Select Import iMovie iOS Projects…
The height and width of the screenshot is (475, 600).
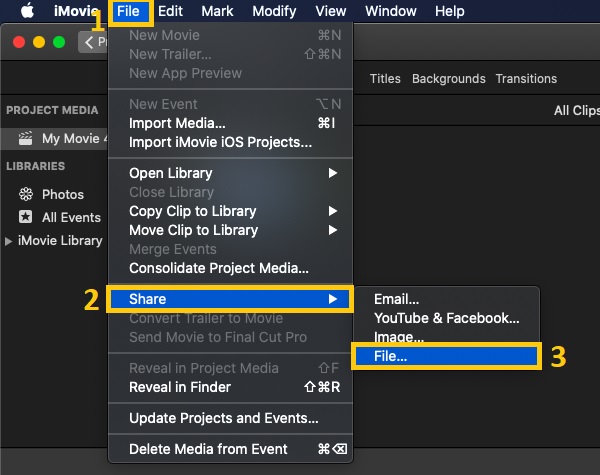pyautogui.click(x=230, y=142)
